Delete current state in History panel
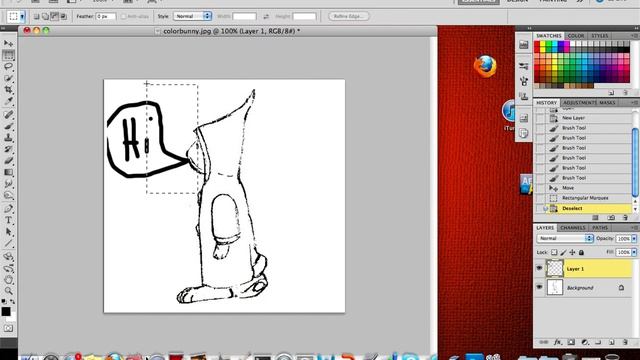Viewport: 640px width, 360px height. tap(625, 218)
